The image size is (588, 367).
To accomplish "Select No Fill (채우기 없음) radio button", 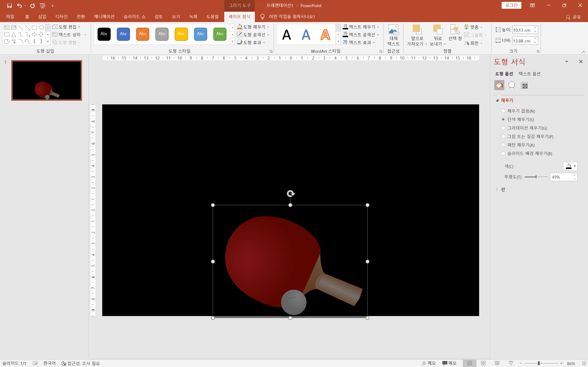I will tap(503, 111).
